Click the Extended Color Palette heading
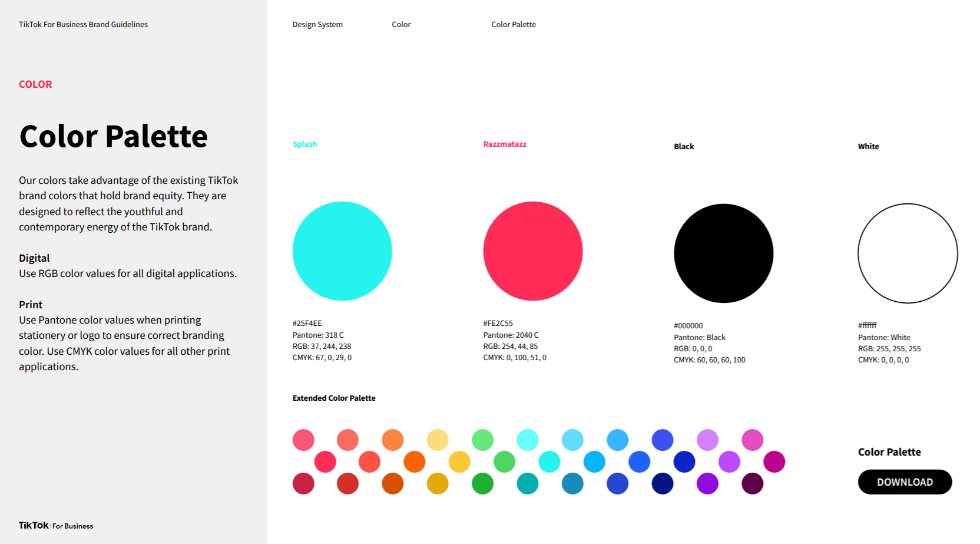Screen dimensions: 980x544 (x=334, y=398)
